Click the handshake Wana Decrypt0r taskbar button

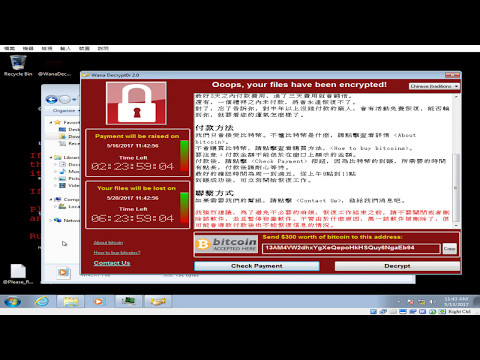click(x=158, y=301)
